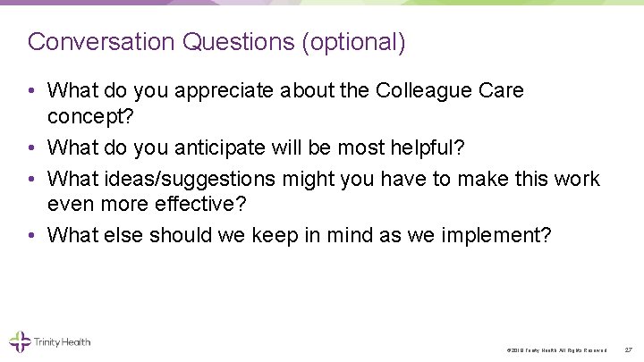644x362 pixels.
Task: Click the first bullet marker before 'What do you appreciate'
Action: click(x=32, y=91)
